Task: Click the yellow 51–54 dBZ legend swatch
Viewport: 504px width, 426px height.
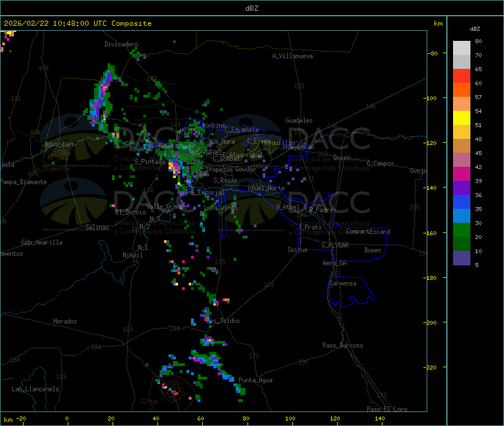Action: (461, 118)
